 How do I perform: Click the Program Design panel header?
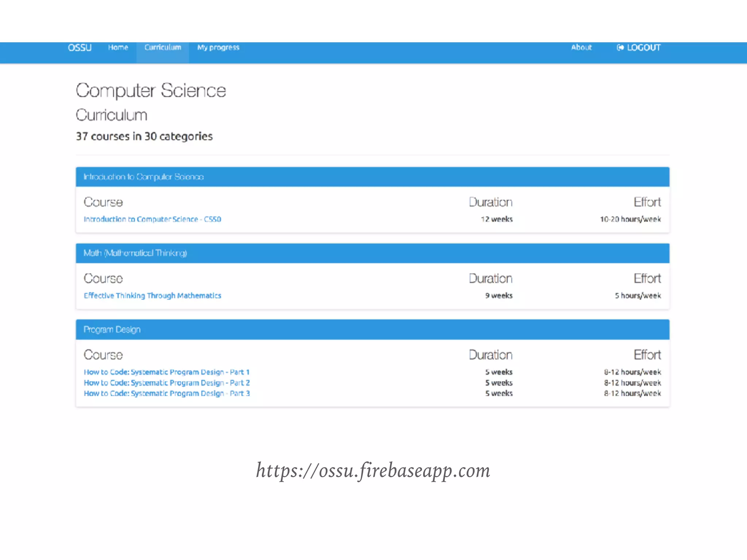click(x=372, y=330)
